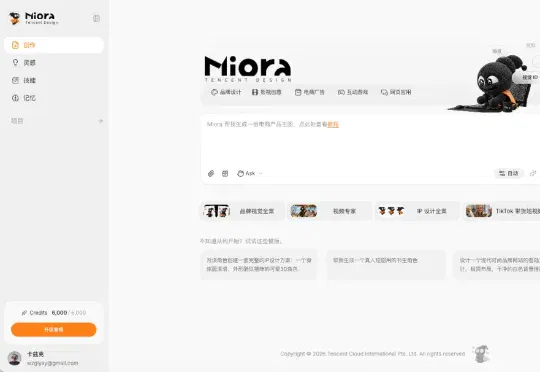Open the 品牌视觉全案 agent card
This screenshot has height=372, width=540.
242,211
